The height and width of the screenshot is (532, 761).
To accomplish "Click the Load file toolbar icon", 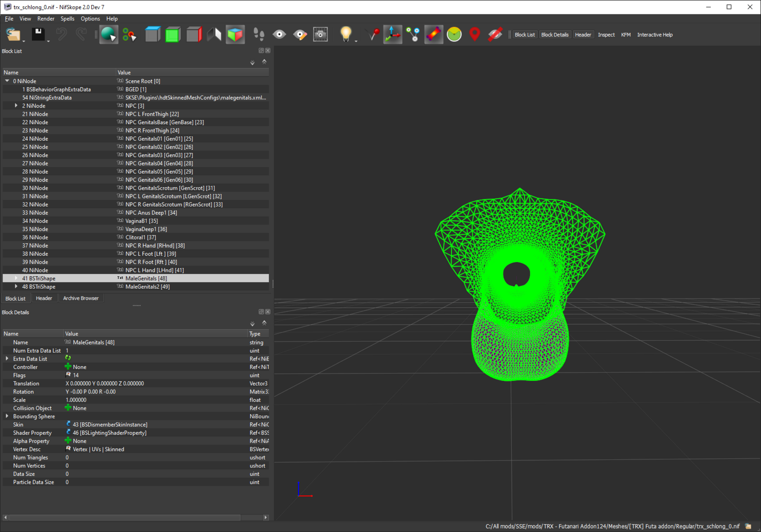I will point(13,34).
